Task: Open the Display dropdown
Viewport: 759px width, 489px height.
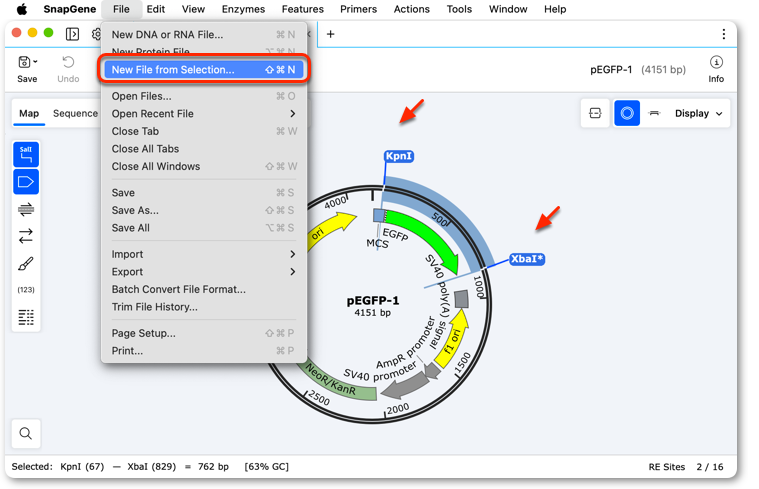Action: (x=698, y=113)
